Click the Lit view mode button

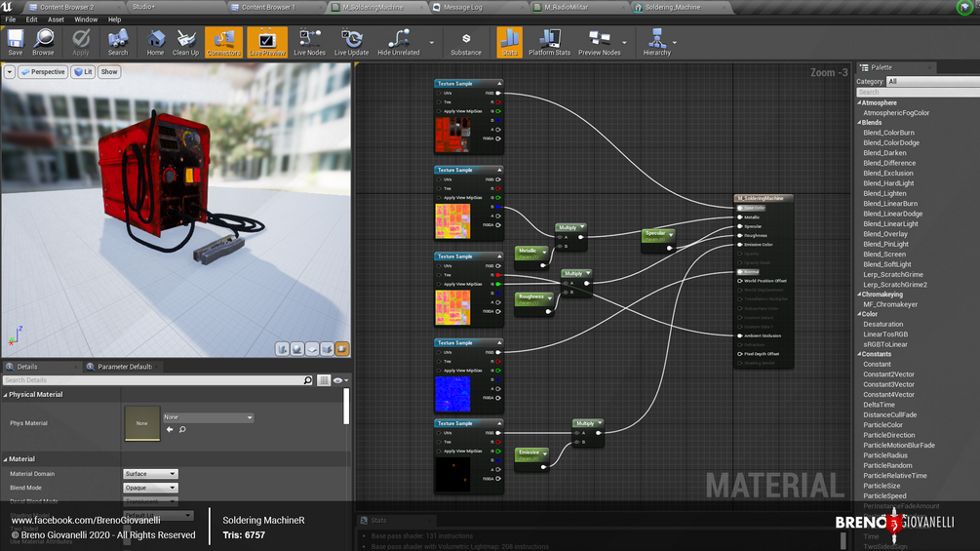point(83,72)
